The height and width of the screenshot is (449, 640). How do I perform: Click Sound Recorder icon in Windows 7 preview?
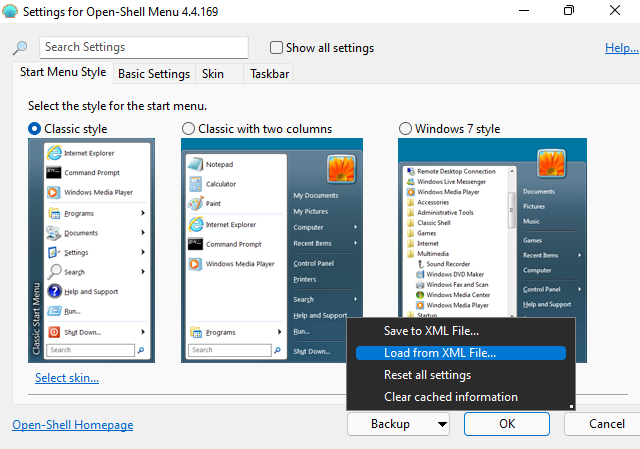tap(420, 264)
